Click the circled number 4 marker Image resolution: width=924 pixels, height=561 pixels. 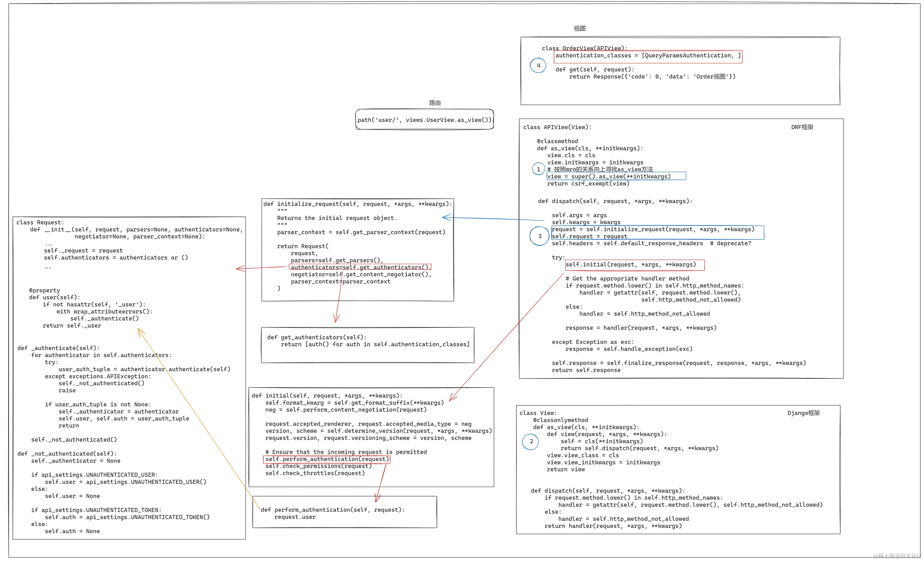(x=538, y=66)
